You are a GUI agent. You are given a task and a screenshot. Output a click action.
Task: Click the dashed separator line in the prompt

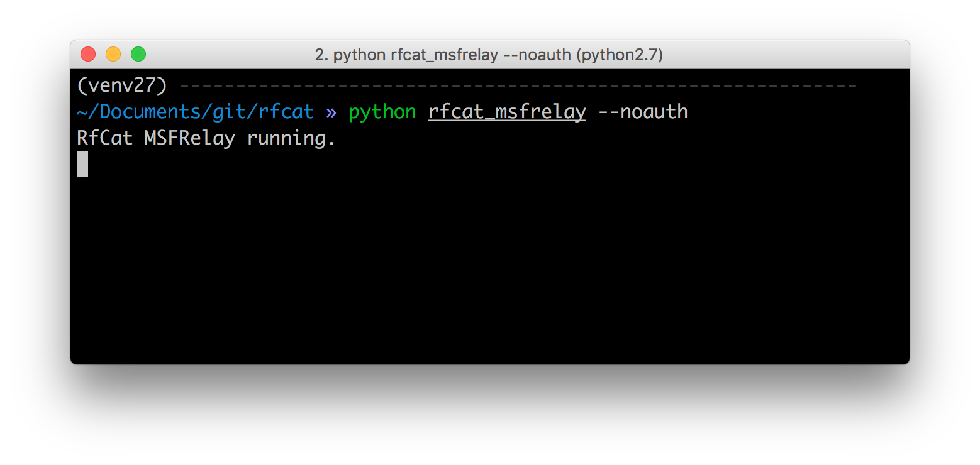pyautogui.click(x=516, y=85)
